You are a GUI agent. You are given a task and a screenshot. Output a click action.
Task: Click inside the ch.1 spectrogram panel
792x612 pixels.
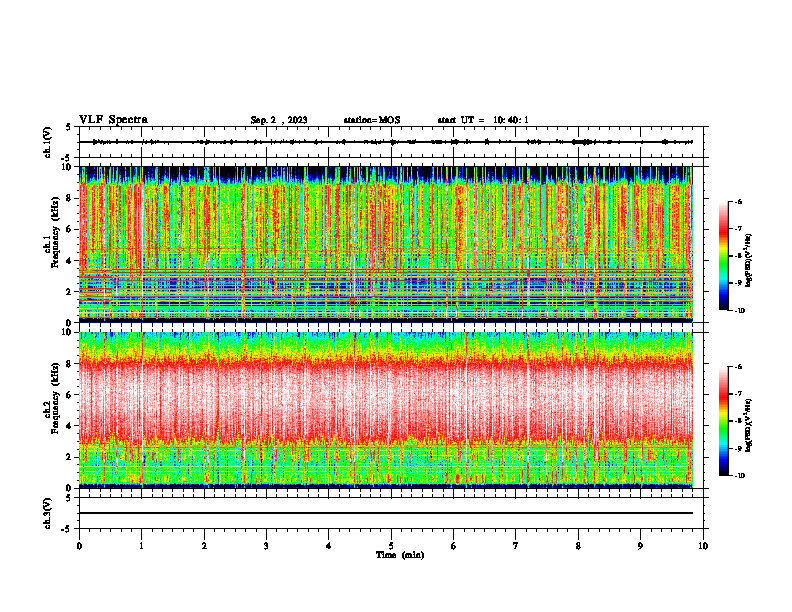[x=385, y=244]
